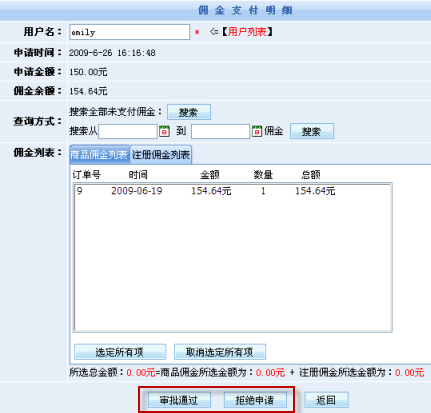Reject request with 拒绝申请 button

point(255,400)
